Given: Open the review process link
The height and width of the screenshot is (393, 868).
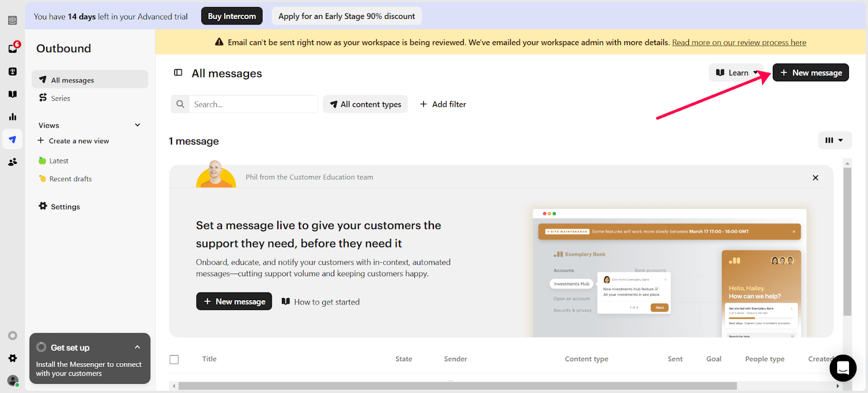Looking at the screenshot, I should click(x=739, y=42).
